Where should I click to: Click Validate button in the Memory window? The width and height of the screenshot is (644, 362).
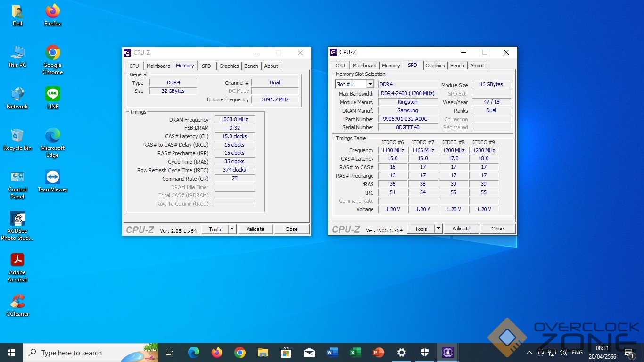click(x=255, y=229)
